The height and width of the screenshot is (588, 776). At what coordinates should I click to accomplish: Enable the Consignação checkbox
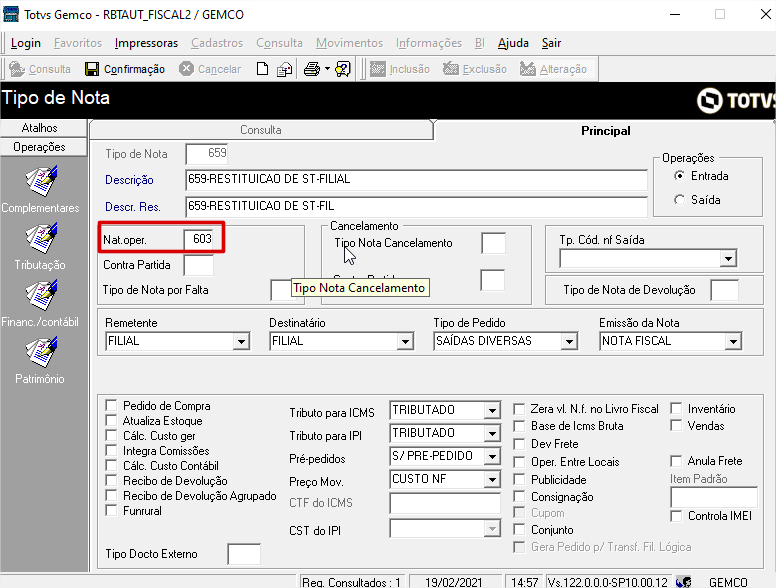coord(519,496)
